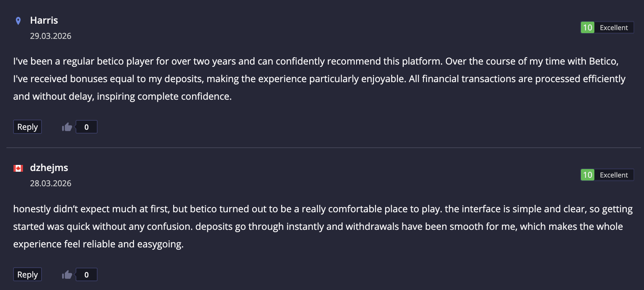Click the green 10 score badge on dzhejms's review
This screenshot has width=644, height=290.
click(587, 175)
